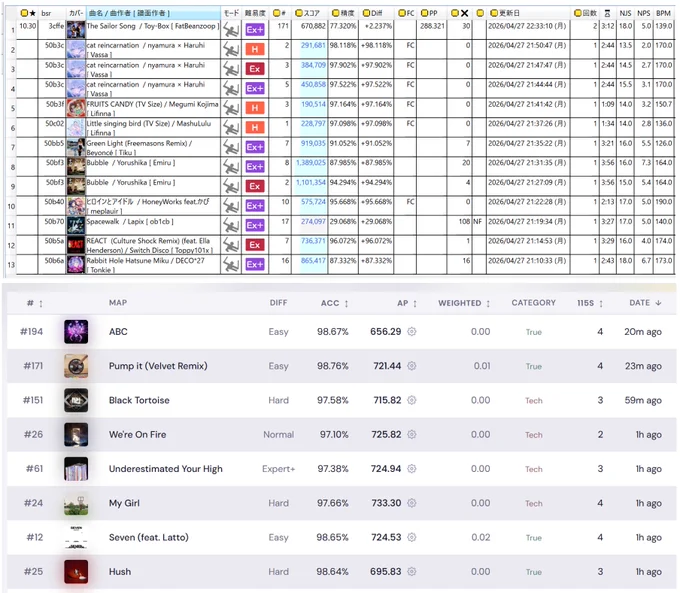Image resolution: width=680 pixels, height=593 pixels.
Task: Sort the lower table by 115S
Action: click(x=590, y=303)
